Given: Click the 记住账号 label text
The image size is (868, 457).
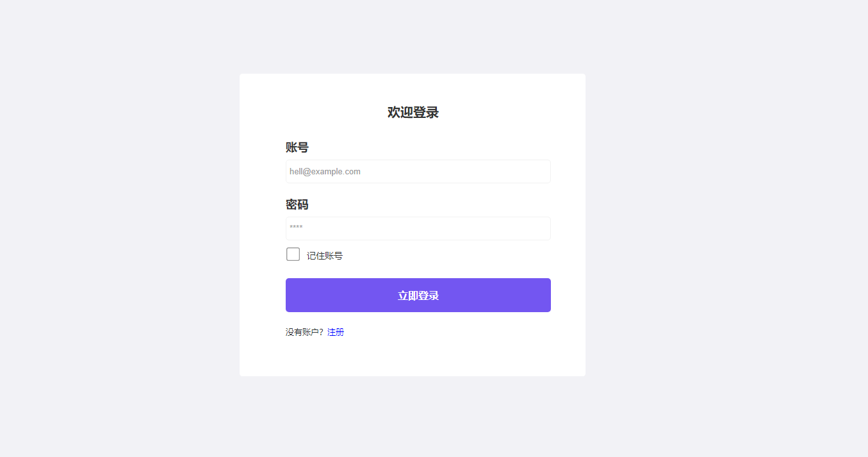Looking at the screenshot, I should coord(325,256).
